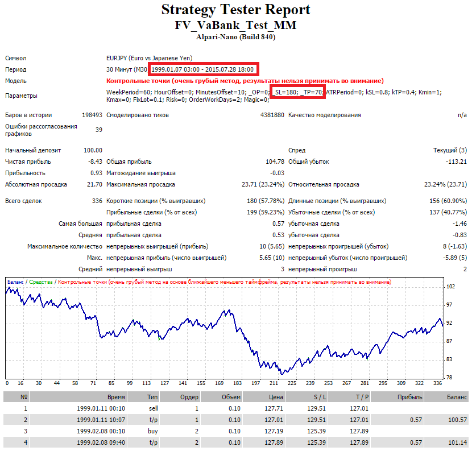Click the time cell 1999.01.11 10:07
476x451 pixels.
(x=101, y=420)
